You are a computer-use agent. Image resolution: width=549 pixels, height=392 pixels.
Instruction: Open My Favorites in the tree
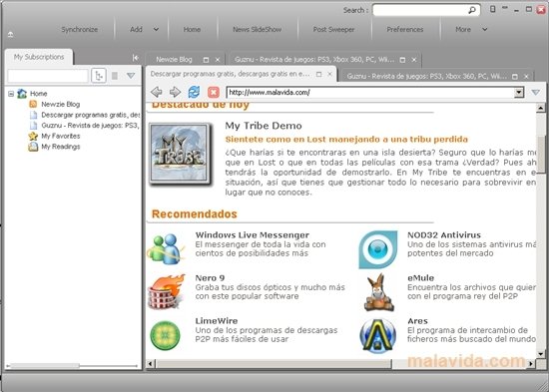tap(61, 136)
